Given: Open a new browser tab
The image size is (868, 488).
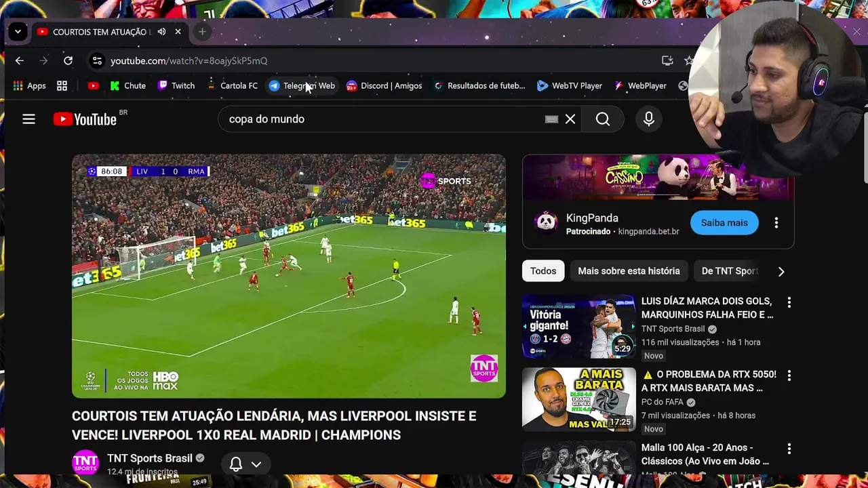Looking at the screenshot, I should (202, 32).
